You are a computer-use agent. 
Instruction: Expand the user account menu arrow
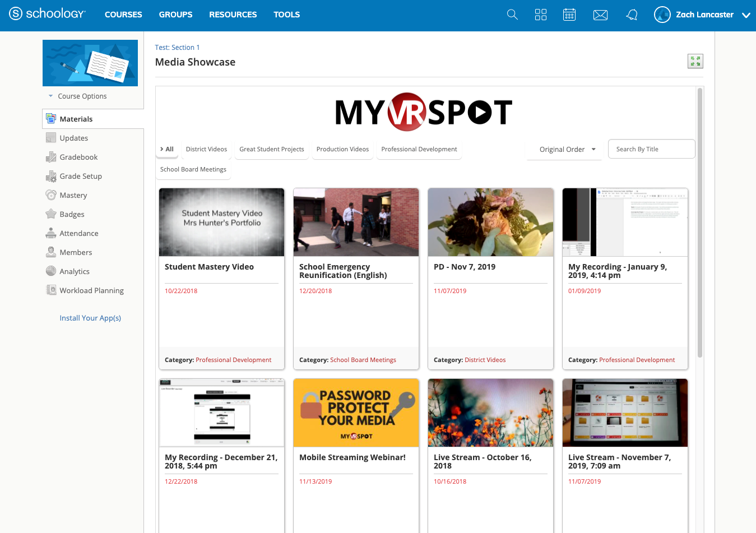pos(746,15)
